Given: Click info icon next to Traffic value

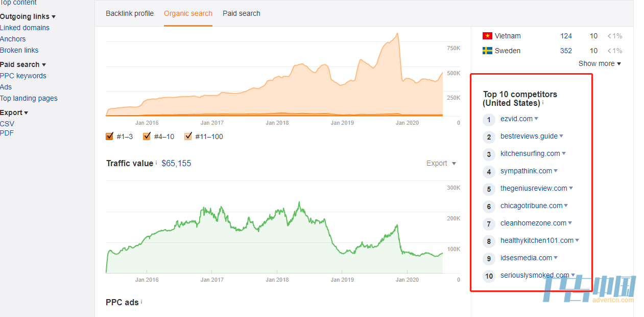Looking at the screenshot, I should tap(156, 163).
